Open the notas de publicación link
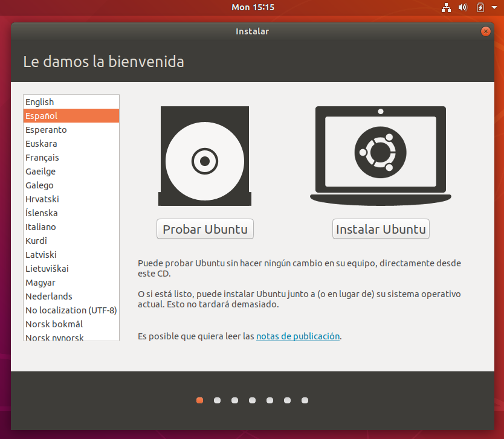Image resolution: width=504 pixels, height=439 pixels. (298, 336)
